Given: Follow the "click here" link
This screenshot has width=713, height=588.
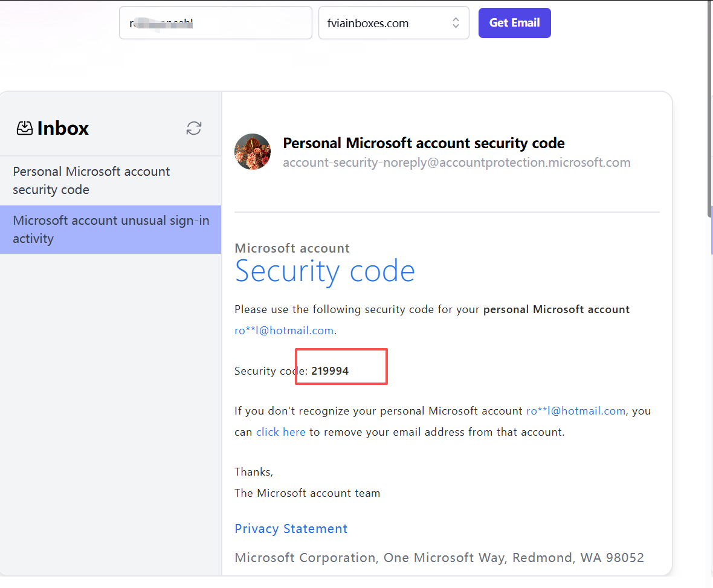Looking at the screenshot, I should (280, 432).
